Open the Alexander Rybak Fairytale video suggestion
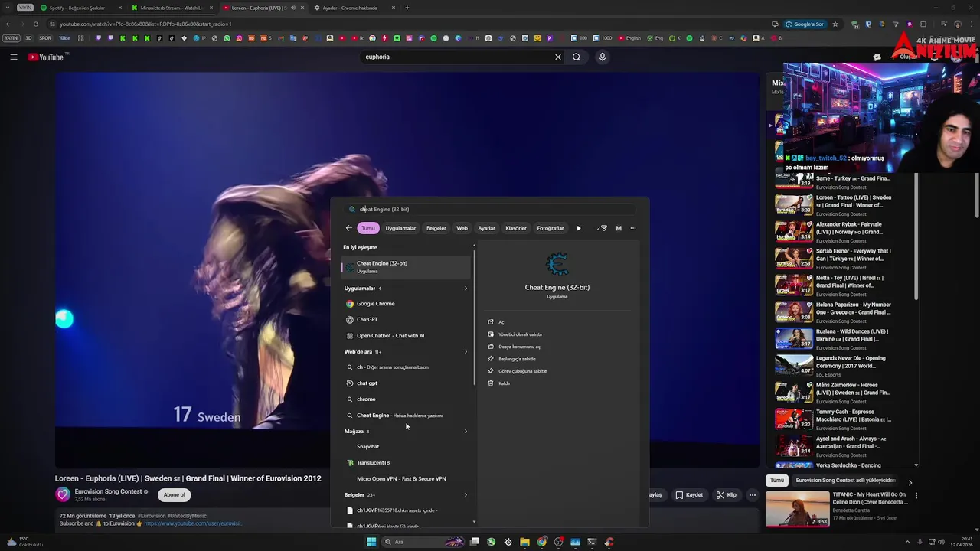Viewport: 980px width, 551px height. click(835, 232)
